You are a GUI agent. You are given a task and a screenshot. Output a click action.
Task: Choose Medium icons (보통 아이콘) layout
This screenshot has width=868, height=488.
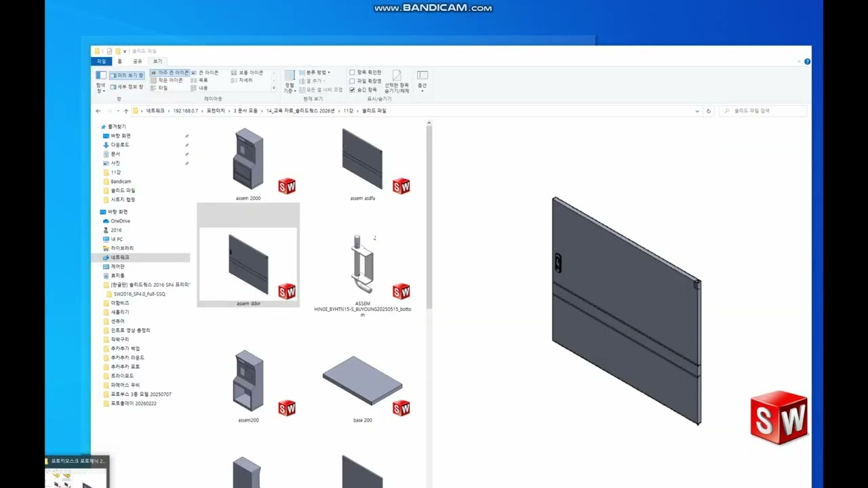pos(247,73)
